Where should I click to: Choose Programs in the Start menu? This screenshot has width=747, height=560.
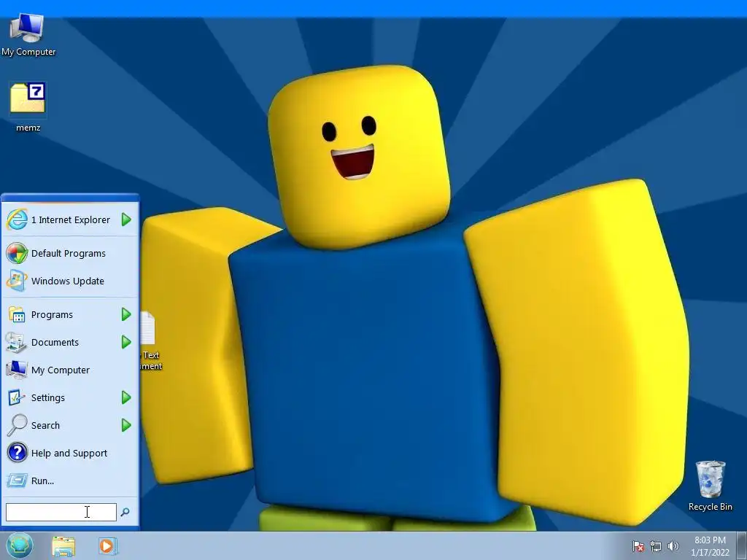[x=70, y=315]
